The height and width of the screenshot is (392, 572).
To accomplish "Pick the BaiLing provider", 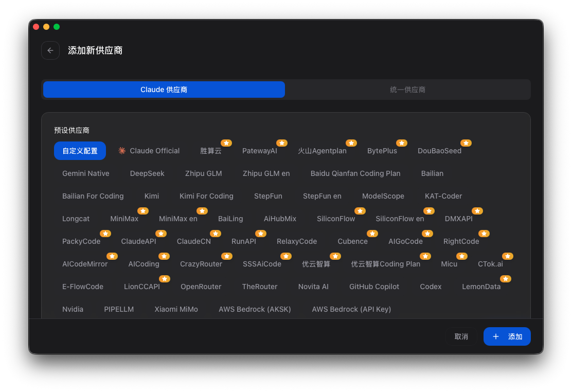I will coord(230,219).
